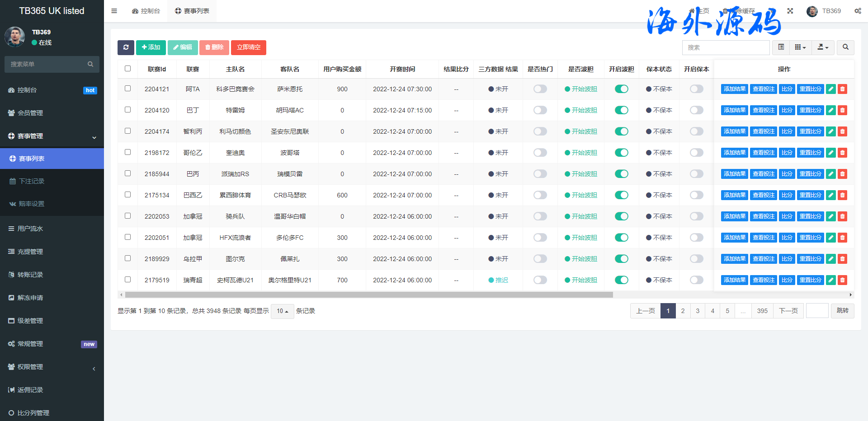Open the rows per page dropdown
This screenshot has width=868, height=421.
click(282, 311)
